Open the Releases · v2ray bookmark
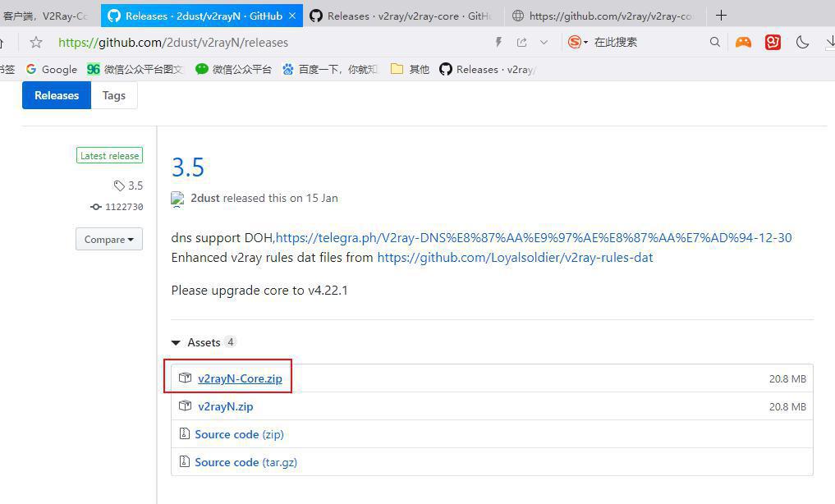 tap(487, 69)
